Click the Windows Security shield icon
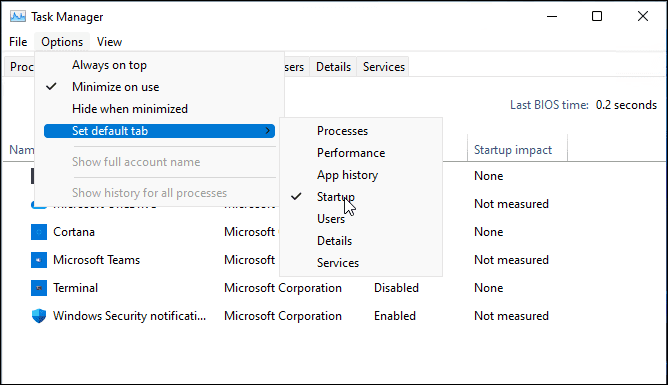 (39, 316)
